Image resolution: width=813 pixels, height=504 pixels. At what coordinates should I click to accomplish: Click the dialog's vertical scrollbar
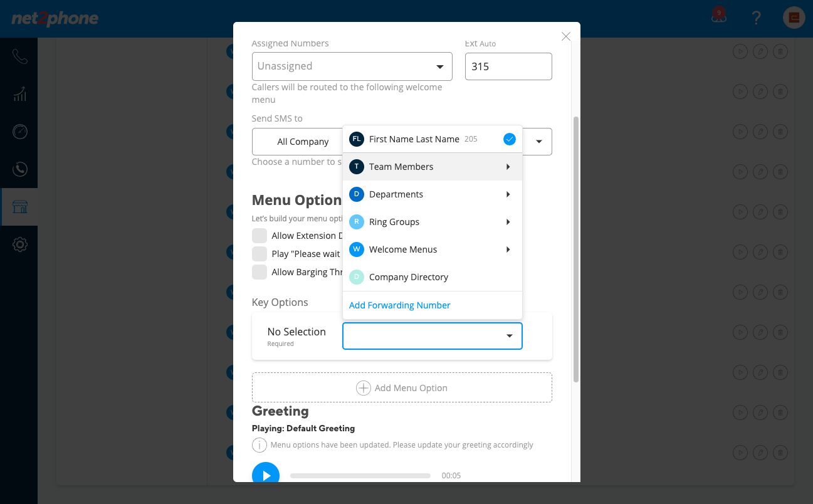[x=576, y=249]
